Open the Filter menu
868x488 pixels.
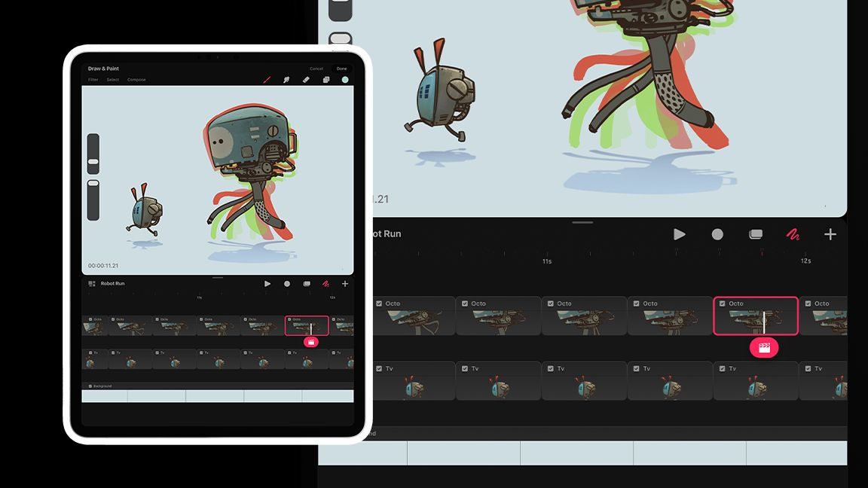93,79
